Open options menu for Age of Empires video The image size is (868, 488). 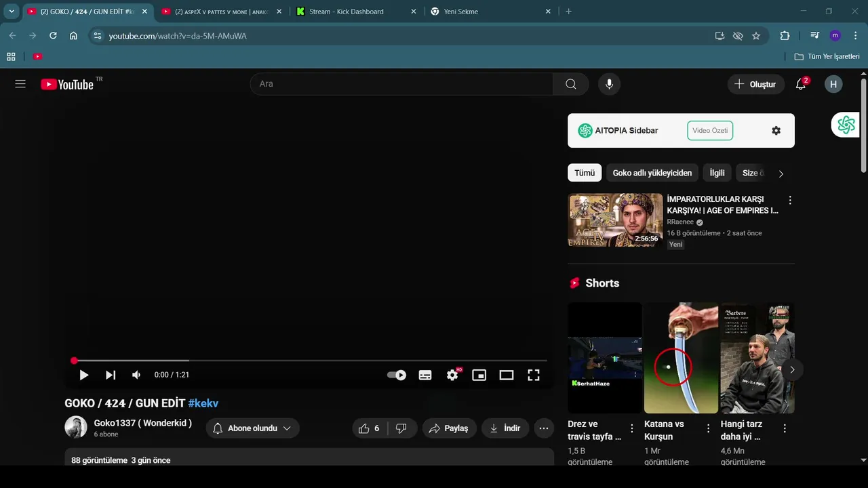pyautogui.click(x=789, y=201)
